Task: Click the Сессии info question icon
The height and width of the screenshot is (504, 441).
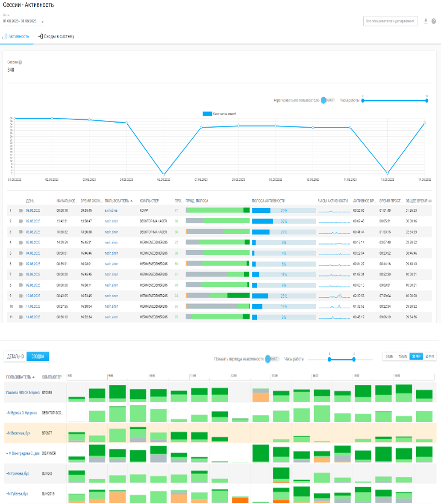Action: tap(20, 62)
